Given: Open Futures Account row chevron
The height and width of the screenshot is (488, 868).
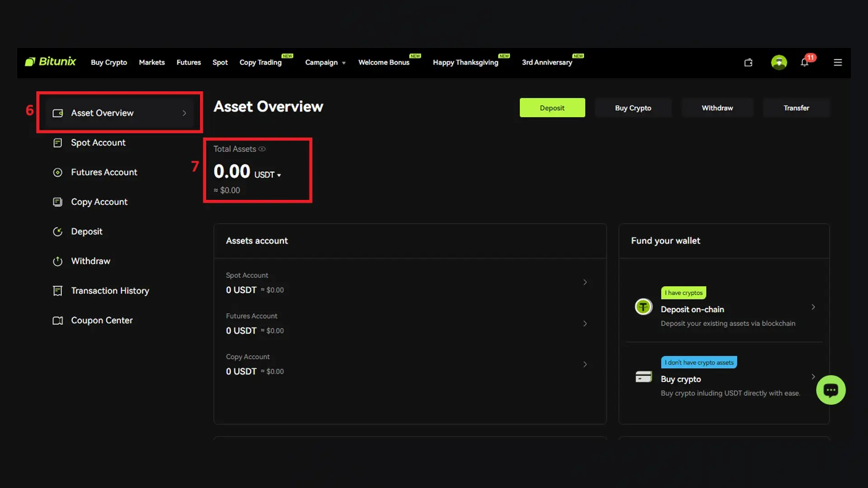Looking at the screenshot, I should coord(585,324).
